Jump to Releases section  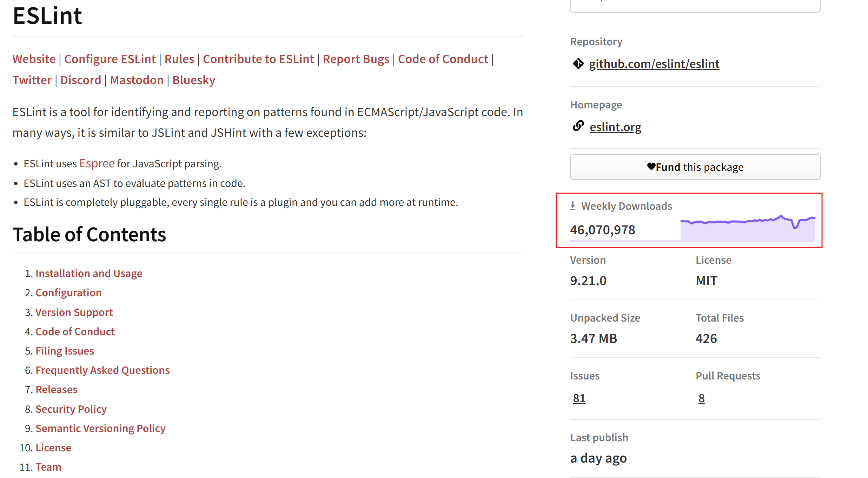point(56,389)
